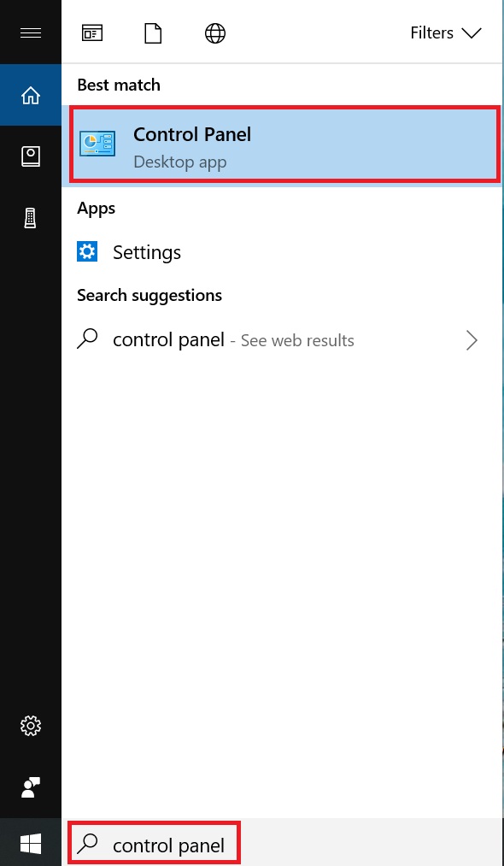Open the Cortana Notebook icon

[31, 156]
